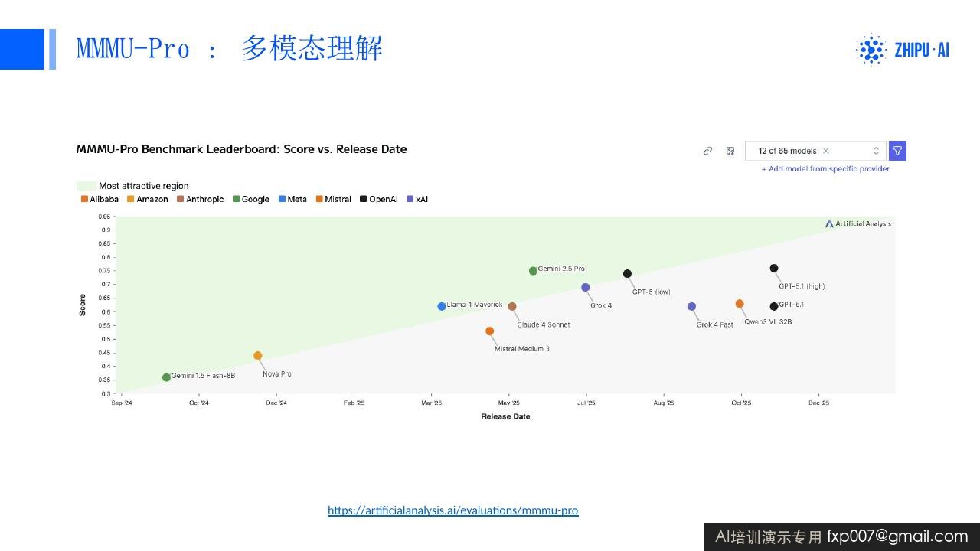This screenshot has width=980, height=551.
Task: Click the up-down chevrons in model selector
Action: click(877, 151)
